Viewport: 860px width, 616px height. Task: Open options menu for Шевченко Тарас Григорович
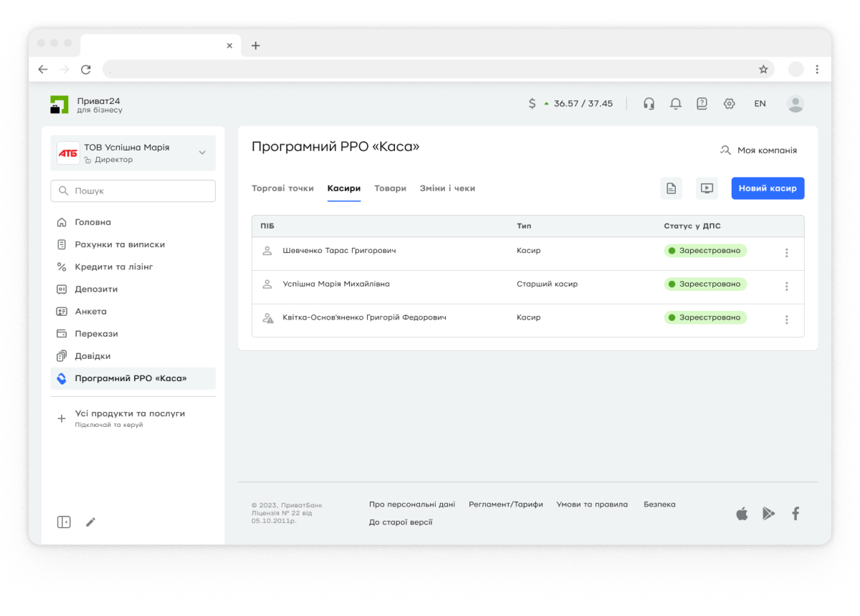point(786,253)
